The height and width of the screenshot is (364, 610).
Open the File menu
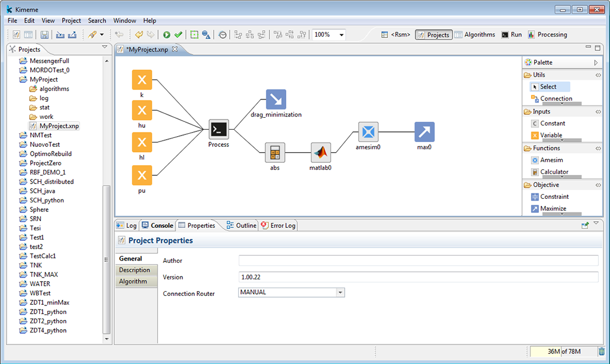pyautogui.click(x=12, y=21)
